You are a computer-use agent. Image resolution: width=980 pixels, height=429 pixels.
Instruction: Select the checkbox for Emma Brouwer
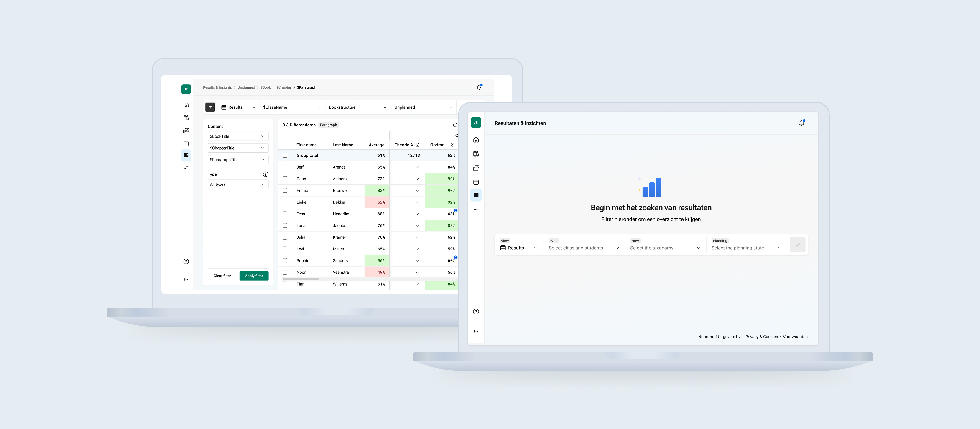click(285, 191)
